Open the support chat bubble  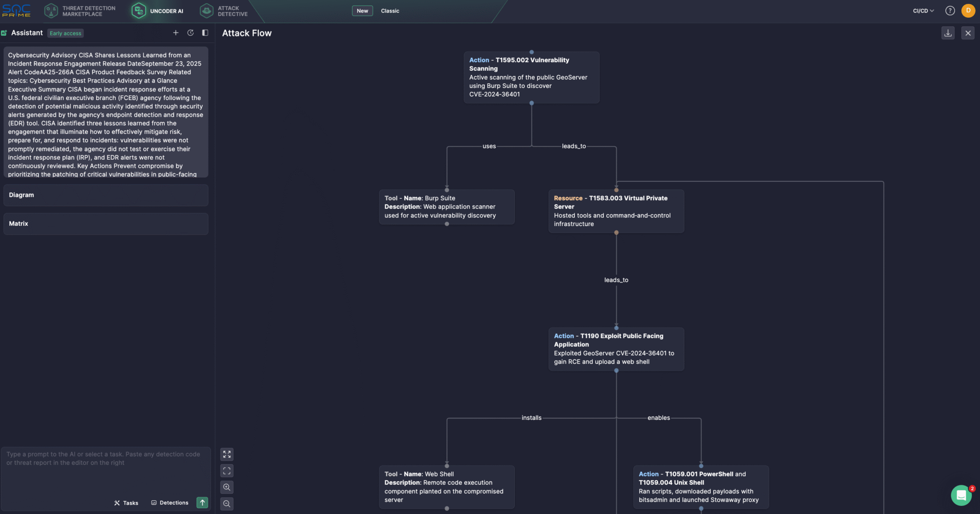[961, 495]
